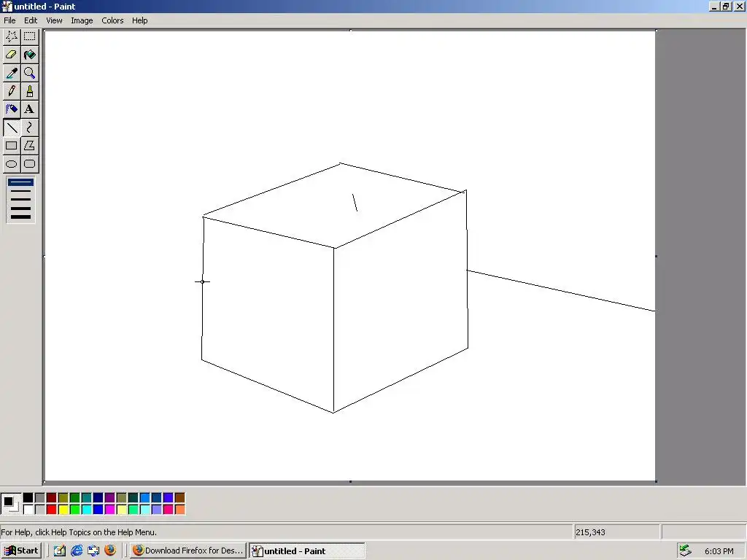The width and height of the screenshot is (747, 560).
Task: Click the untitled - Paint taskbar button
Action: 307,551
